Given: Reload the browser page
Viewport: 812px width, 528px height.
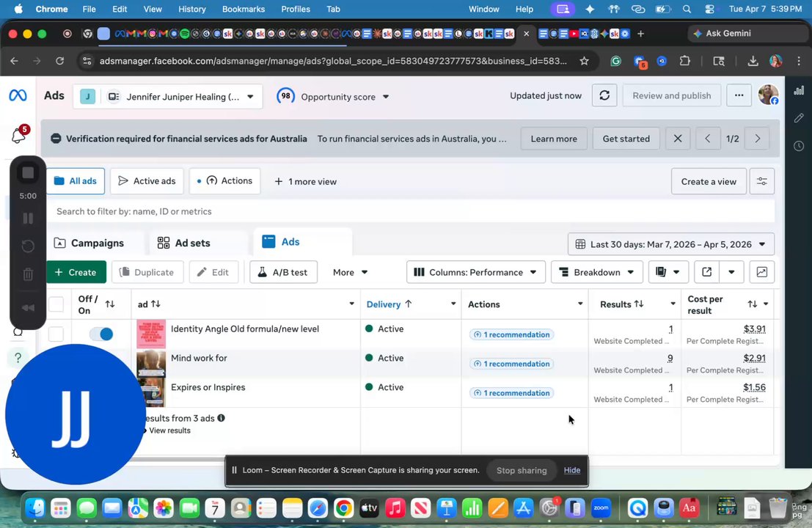Looking at the screenshot, I should (59, 61).
